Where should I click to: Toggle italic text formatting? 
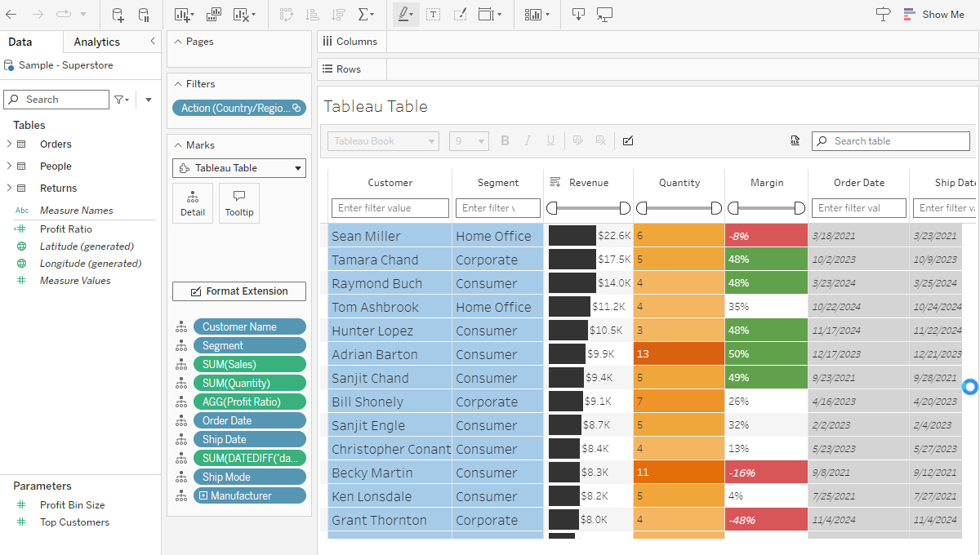click(x=528, y=140)
